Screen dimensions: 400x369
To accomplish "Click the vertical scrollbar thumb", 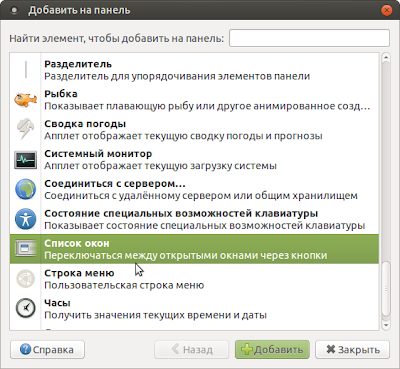I will (386, 289).
